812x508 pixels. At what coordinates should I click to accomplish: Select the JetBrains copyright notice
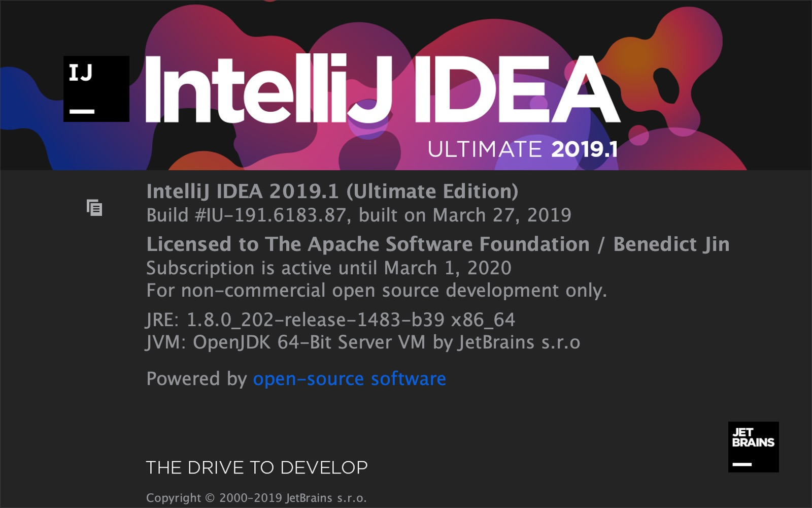256,498
